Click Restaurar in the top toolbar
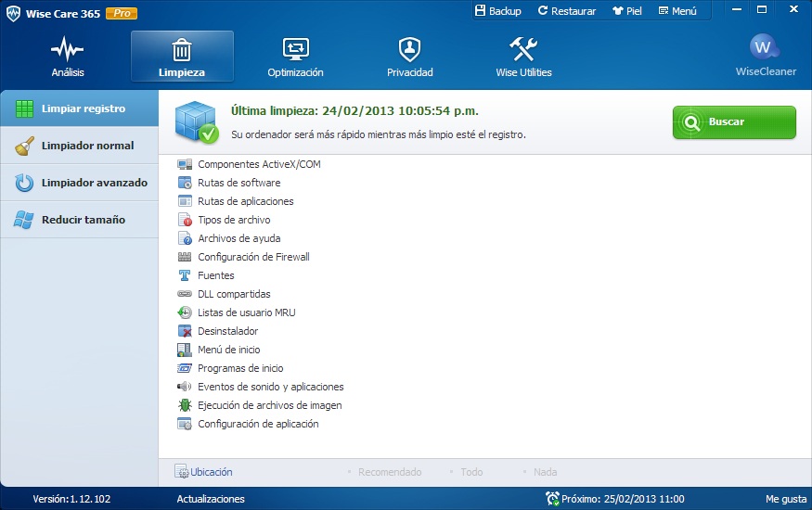812x510 pixels. click(567, 11)
